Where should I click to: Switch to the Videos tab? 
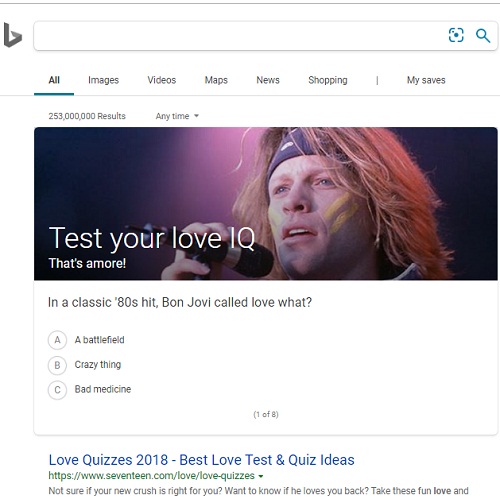[x=162, y=80]
